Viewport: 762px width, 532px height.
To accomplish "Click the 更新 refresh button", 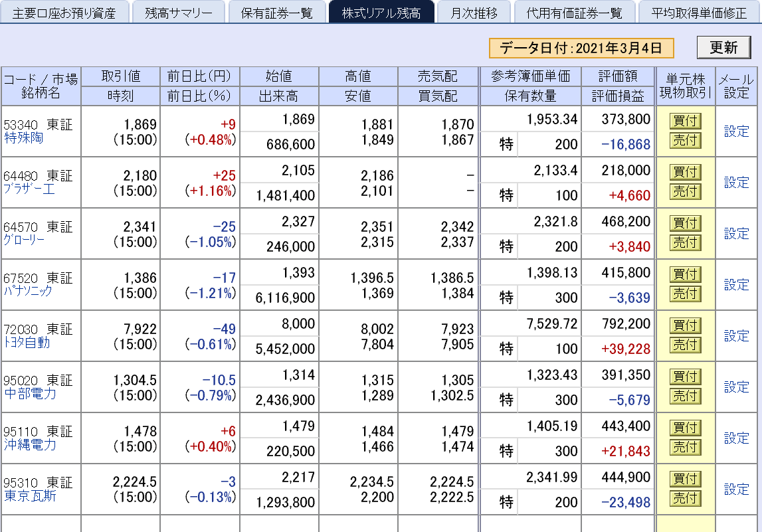I will (x=723, y=48).
